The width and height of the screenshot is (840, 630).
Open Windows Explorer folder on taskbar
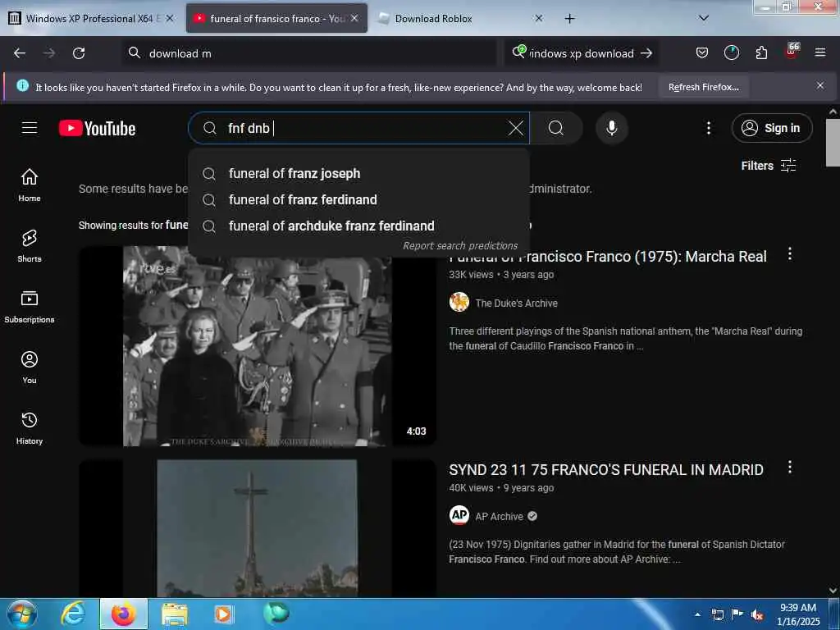pyautogui.click(x=174, y=614)
